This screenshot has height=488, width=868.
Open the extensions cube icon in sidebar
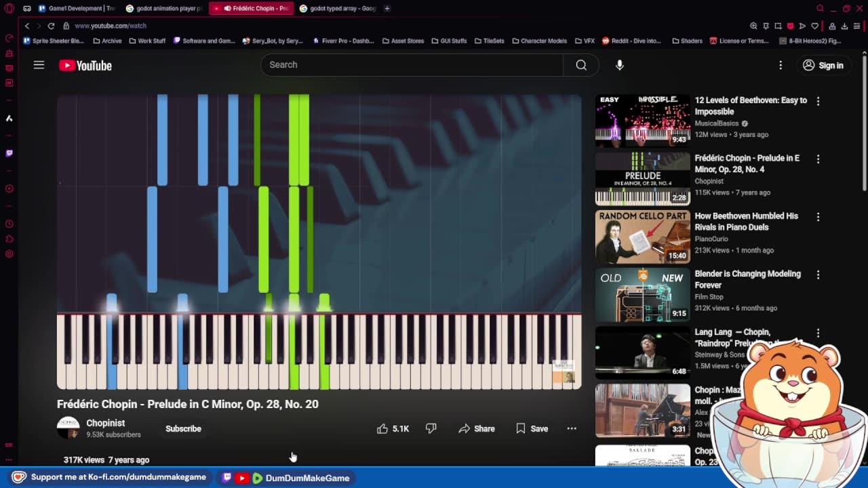(9, 239)
